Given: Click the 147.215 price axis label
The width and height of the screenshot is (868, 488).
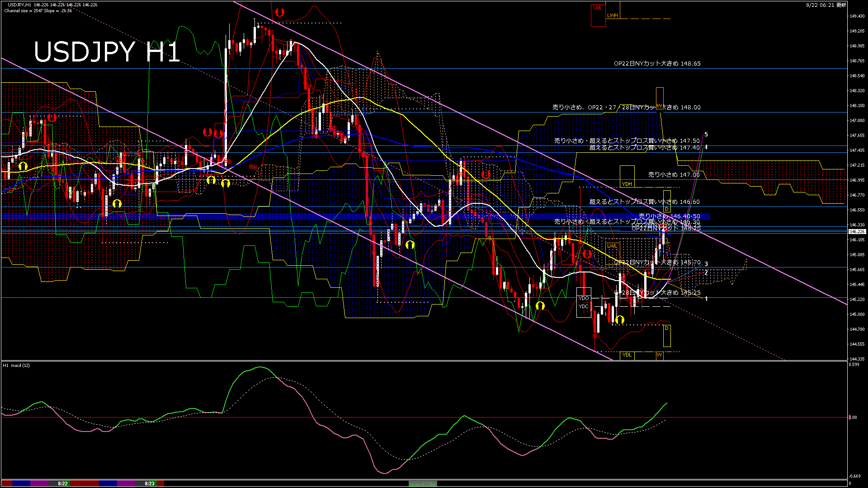Looking at the screenshot, I should [x=857, y=165].
